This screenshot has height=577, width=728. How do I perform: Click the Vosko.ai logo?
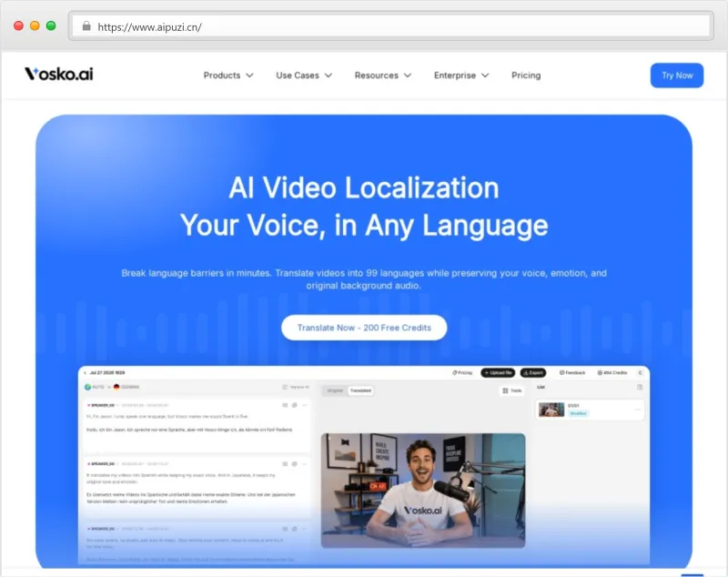pyautogui.click(x=59, y=74)
